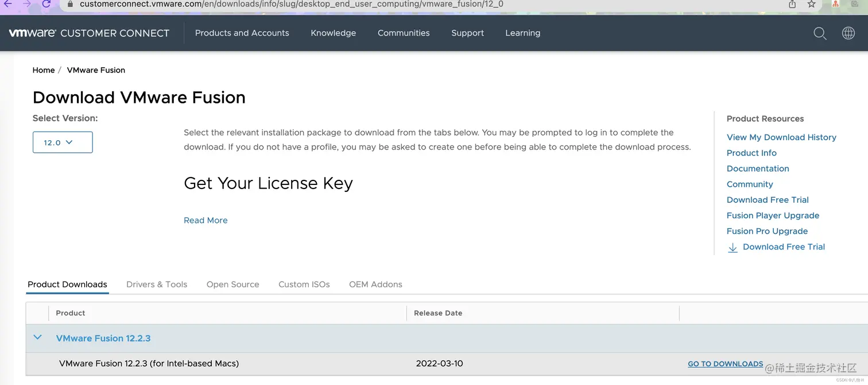Select the Product Downloads tab
868x385 pixels.
point(67,284)
